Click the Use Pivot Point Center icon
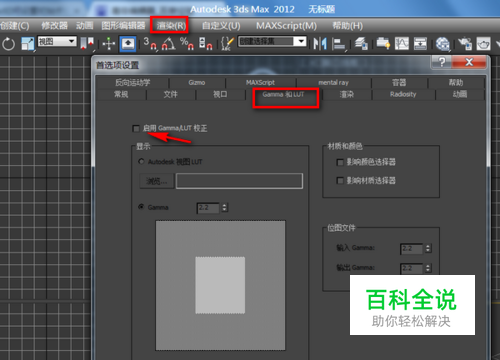 tap(87, 44)
